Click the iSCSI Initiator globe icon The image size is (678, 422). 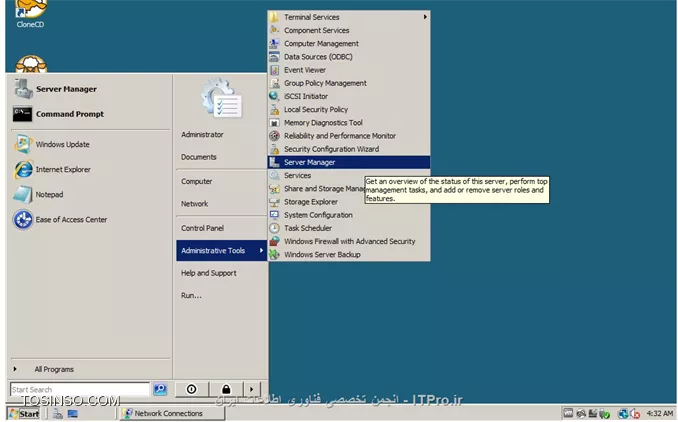pos(274,96)
